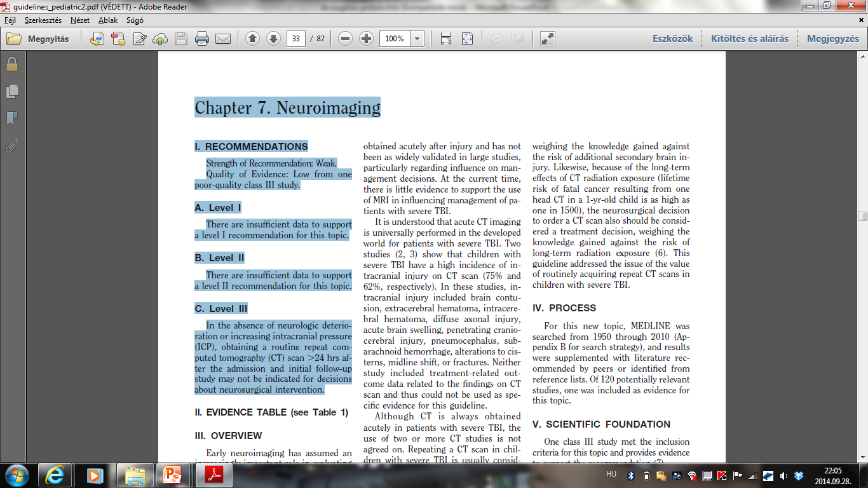Click the create PDF online icon
Image resolution: width=868 pixels, height=488 pixels.
(118, 39)
